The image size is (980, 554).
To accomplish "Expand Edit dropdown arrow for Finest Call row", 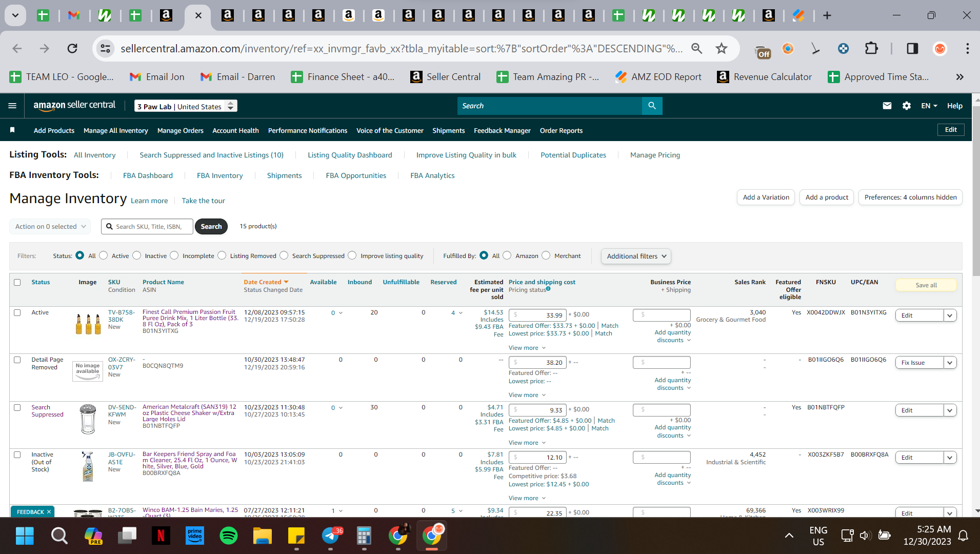I will coord(950,315).
